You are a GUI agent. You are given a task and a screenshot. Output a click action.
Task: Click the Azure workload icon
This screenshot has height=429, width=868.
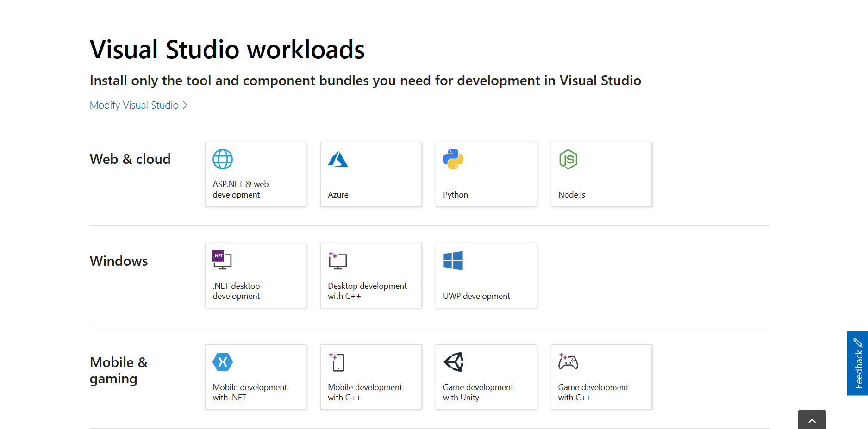pos(338,159)
